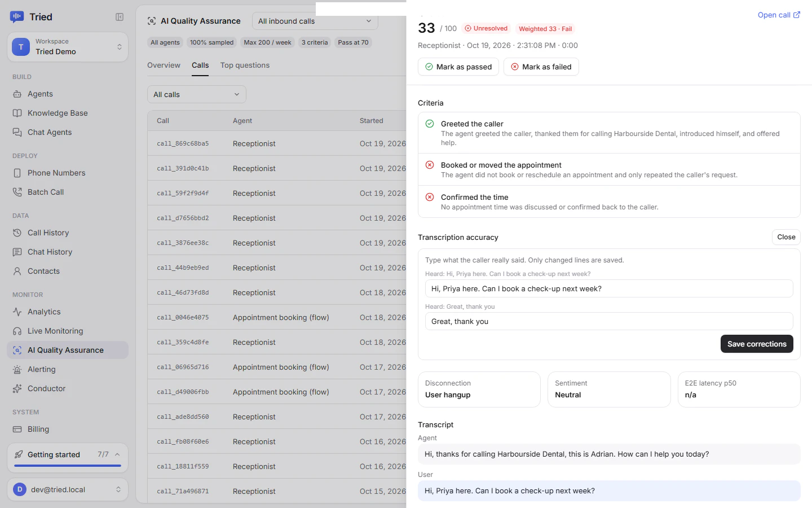Click the Getting started progress bar
Viewport: 812px width, 508px height.
pyautogui.click(x=68, y=466)
